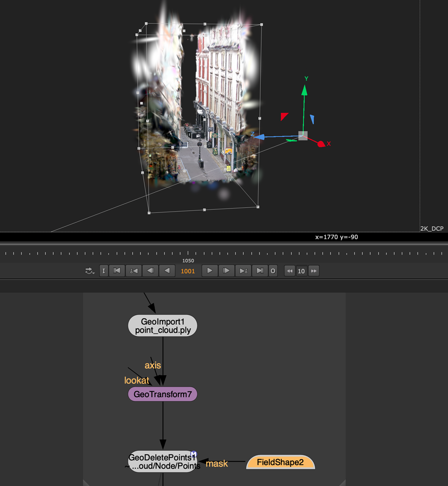Select the FieldShape2 node
The height and width of the screenshot is (486, 448).
coord(280,462)
